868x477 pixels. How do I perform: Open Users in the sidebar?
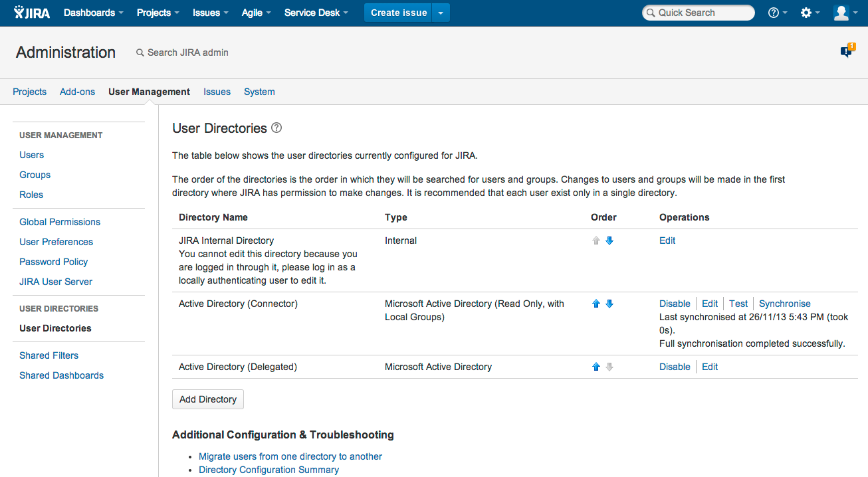(x=32, y=155)
